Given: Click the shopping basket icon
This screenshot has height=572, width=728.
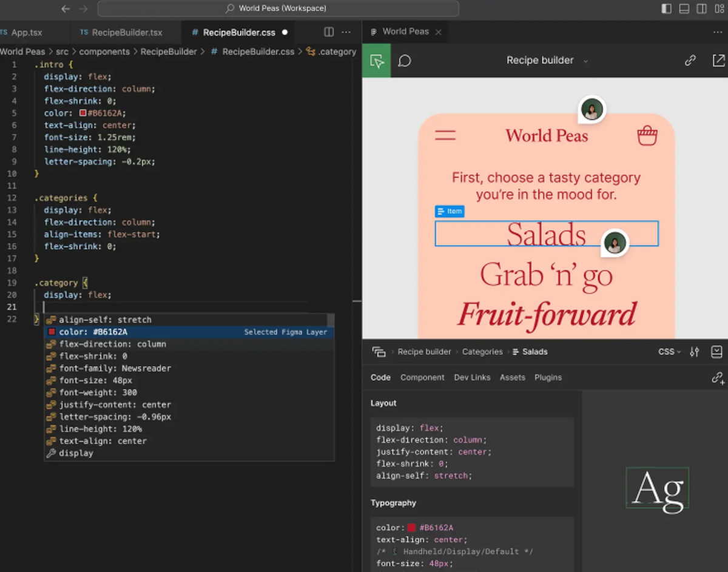Looking at the screenshot, I should pos(647,136).
